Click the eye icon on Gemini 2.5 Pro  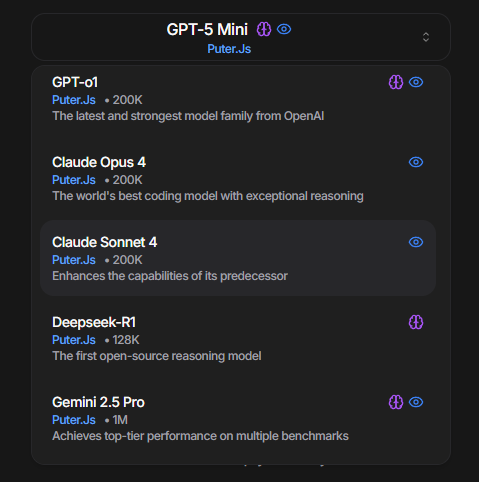[x=416, y=402]
